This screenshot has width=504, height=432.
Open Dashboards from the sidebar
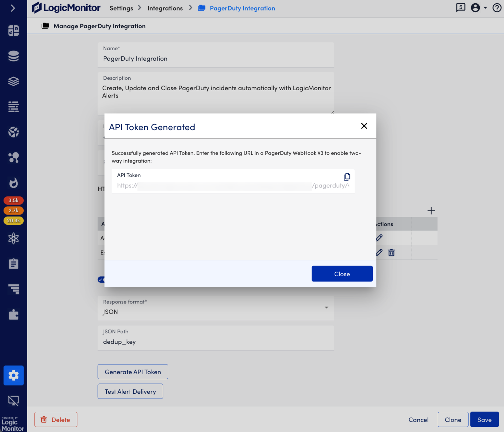tap(13, 30)
